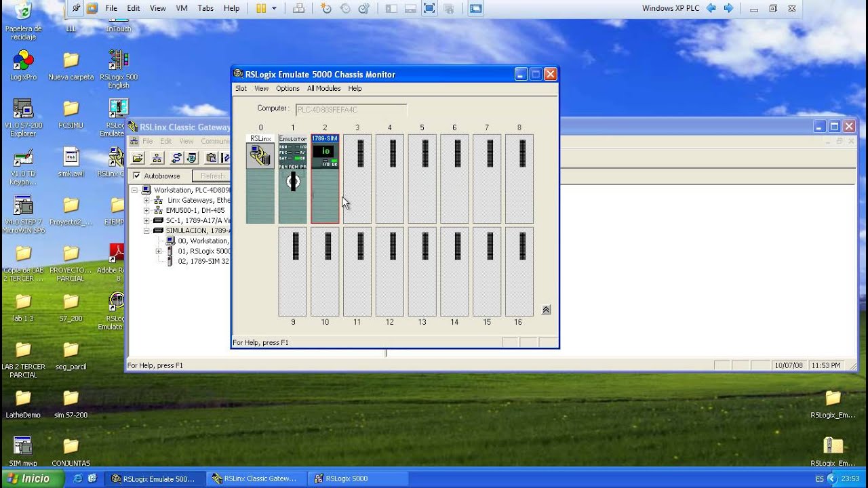Image resolution: width=868 pixels, height=488 pixels.
Task: Select the Emulator module in slot 1
Action: (x=293, y=179)
